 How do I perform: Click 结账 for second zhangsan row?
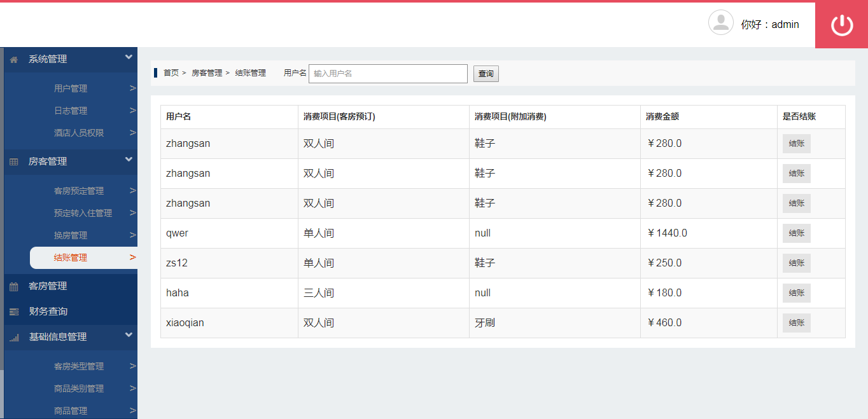click(797, 174)
